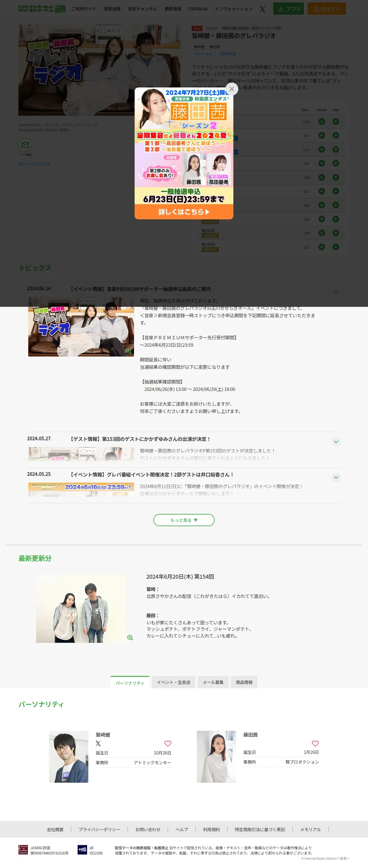Switch to the イベント・生放送 tab
368x868 pixels.
(173, 682)
